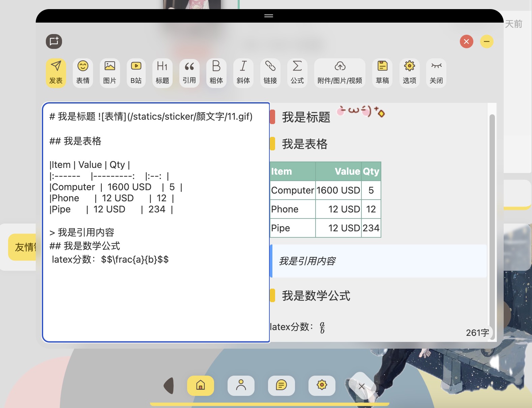Apply 斜体 italic formatting

click(243, 72)
